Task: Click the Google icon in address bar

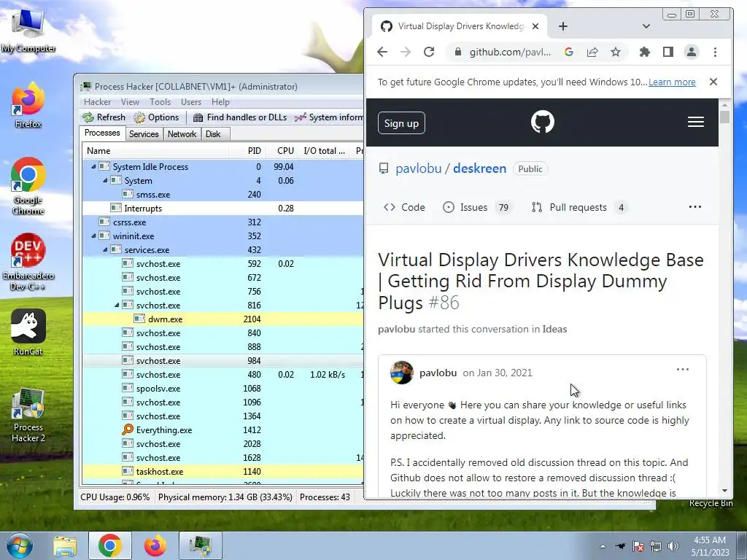Action: point(568,52)
